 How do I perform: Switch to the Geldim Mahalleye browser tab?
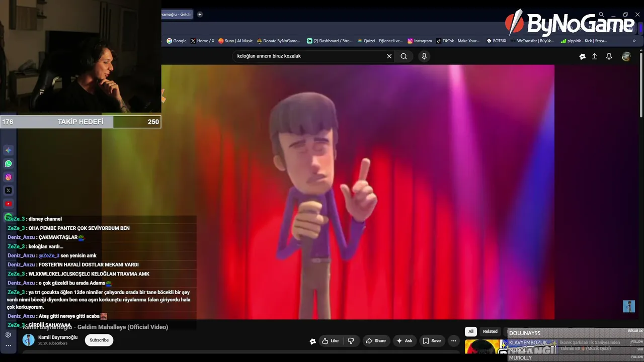(176, 15)
